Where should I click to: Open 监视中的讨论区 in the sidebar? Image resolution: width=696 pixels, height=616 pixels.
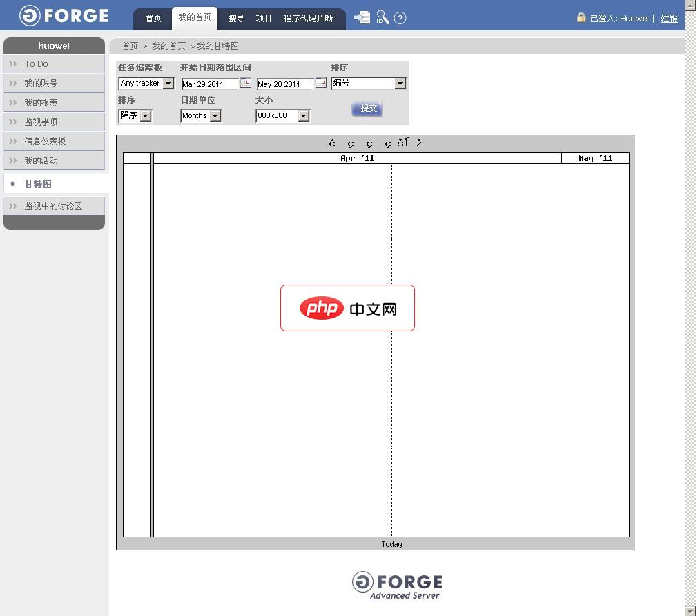[54, 206]
